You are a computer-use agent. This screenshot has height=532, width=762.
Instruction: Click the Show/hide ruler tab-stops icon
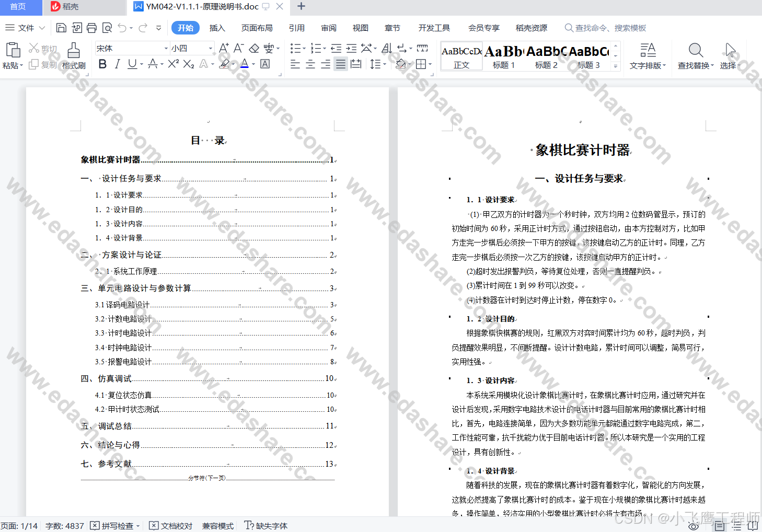(422, 48)
